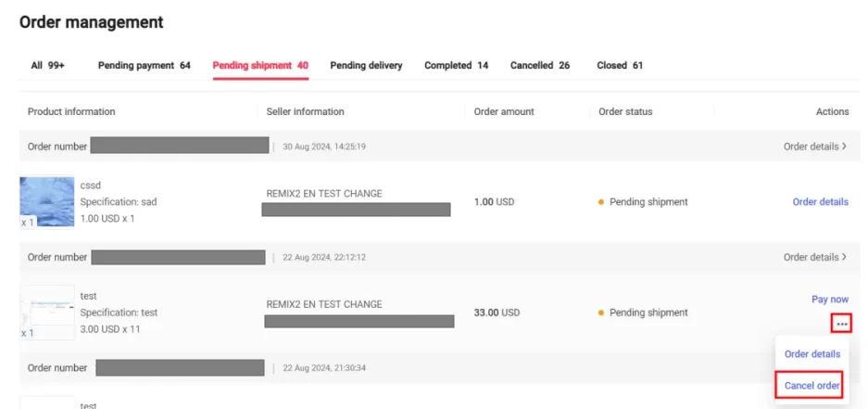View the Completed orders tab
The image size is (868, 409).
point(456,66)
